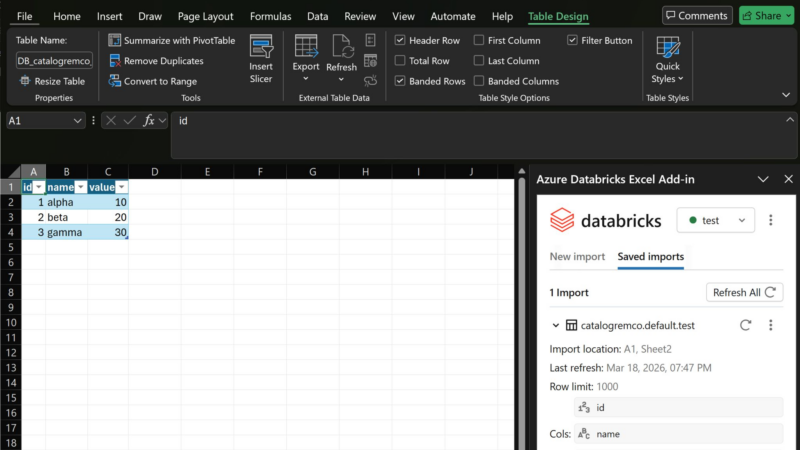Click the Remove Duplicates icon

point(114,61)
